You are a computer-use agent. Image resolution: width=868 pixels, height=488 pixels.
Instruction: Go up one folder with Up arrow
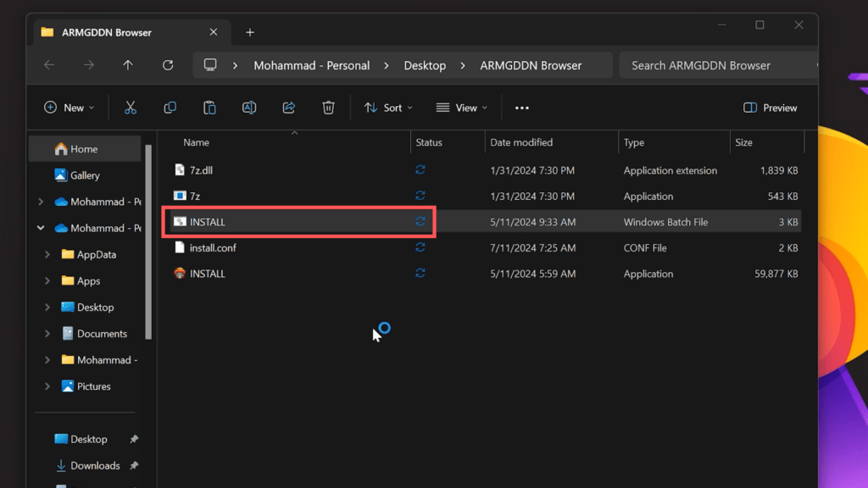[x=128, y=65]
